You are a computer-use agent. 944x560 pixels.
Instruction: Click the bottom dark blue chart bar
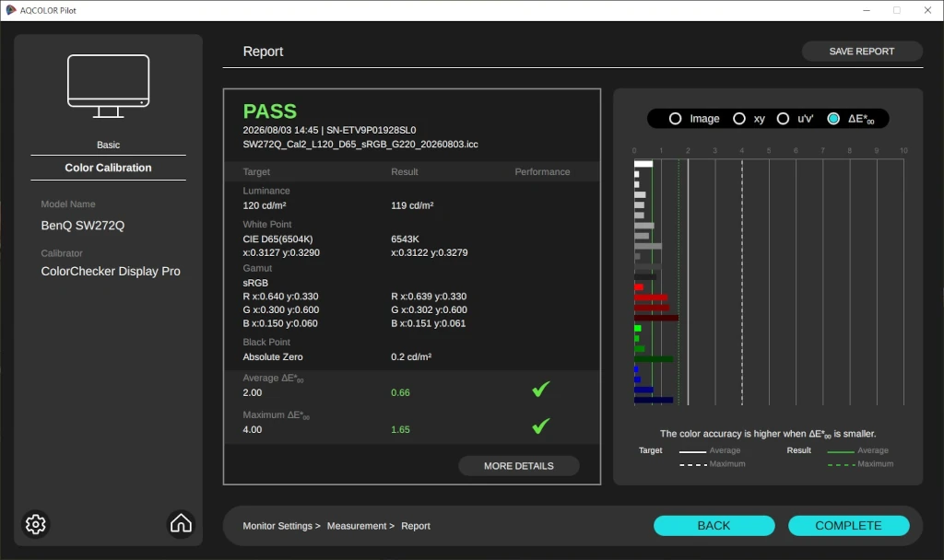[654, 400]
